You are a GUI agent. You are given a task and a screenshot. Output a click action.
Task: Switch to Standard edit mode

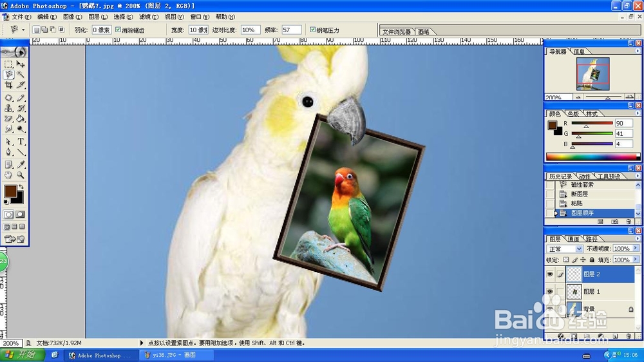pos(8,214)
